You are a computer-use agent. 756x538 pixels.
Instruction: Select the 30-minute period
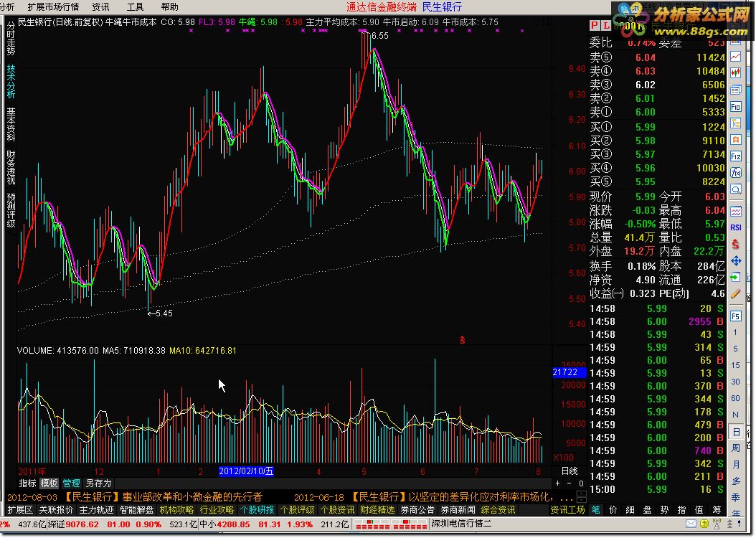pyautogui.click(x=735, y=382)
